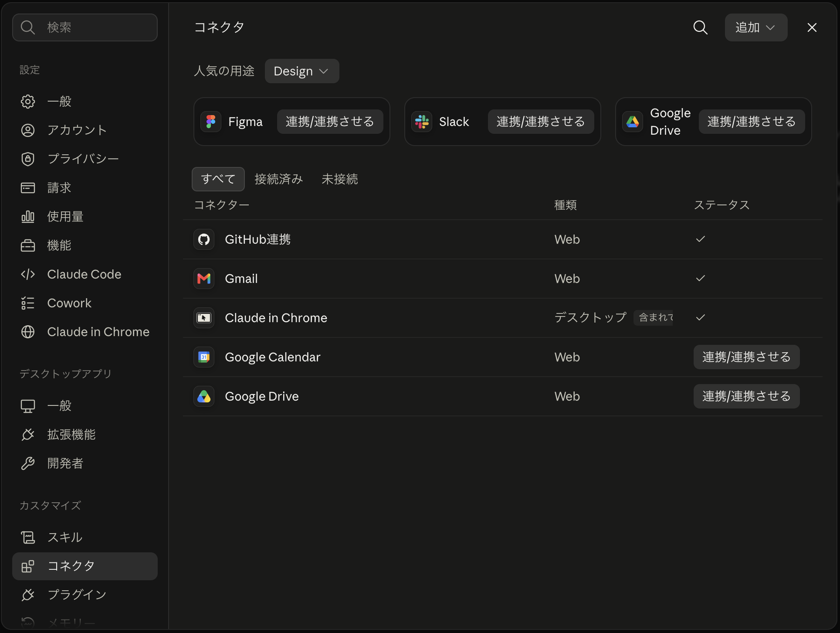
Task: Click the スキル scroll icon
Action: 28,538
